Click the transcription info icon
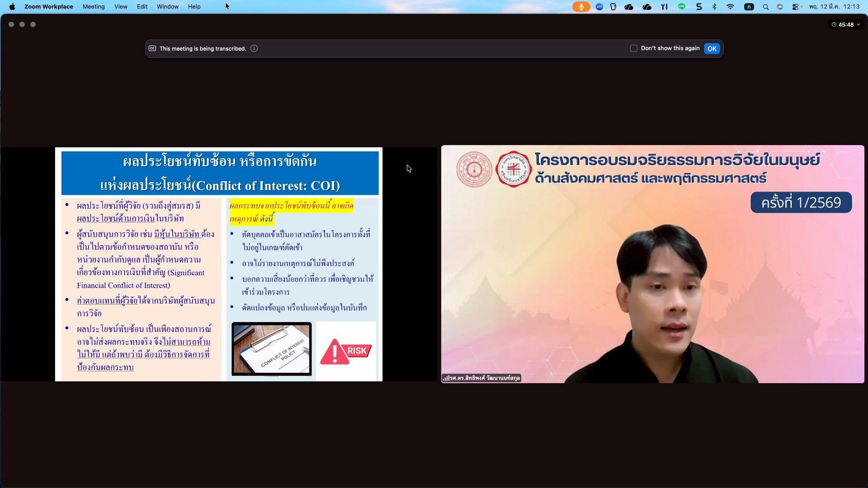868x488 pixels. coord(254,48)
